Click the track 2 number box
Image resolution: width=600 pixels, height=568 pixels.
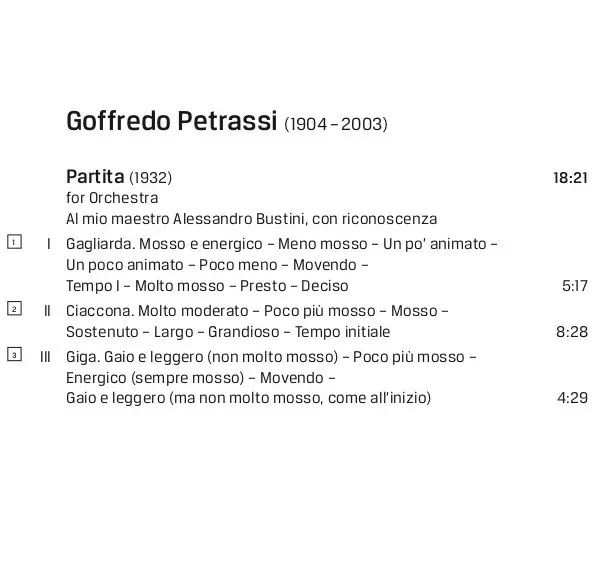pos(14,308)
